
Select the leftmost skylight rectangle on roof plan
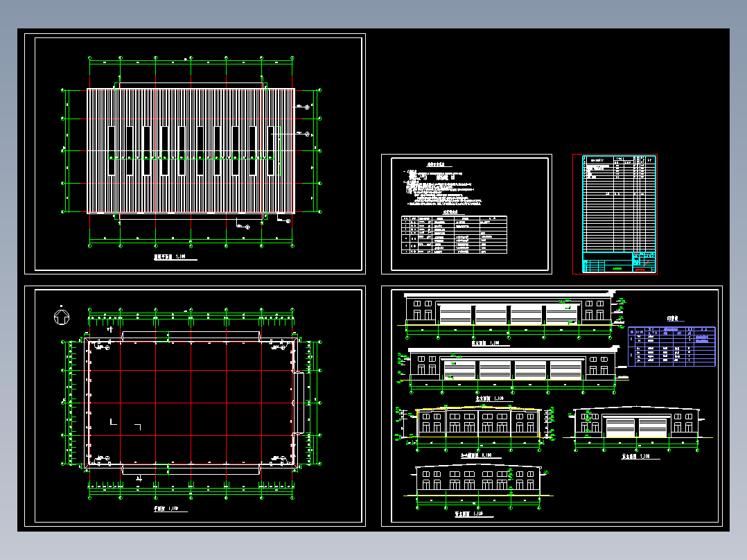(x=112, y=150)
